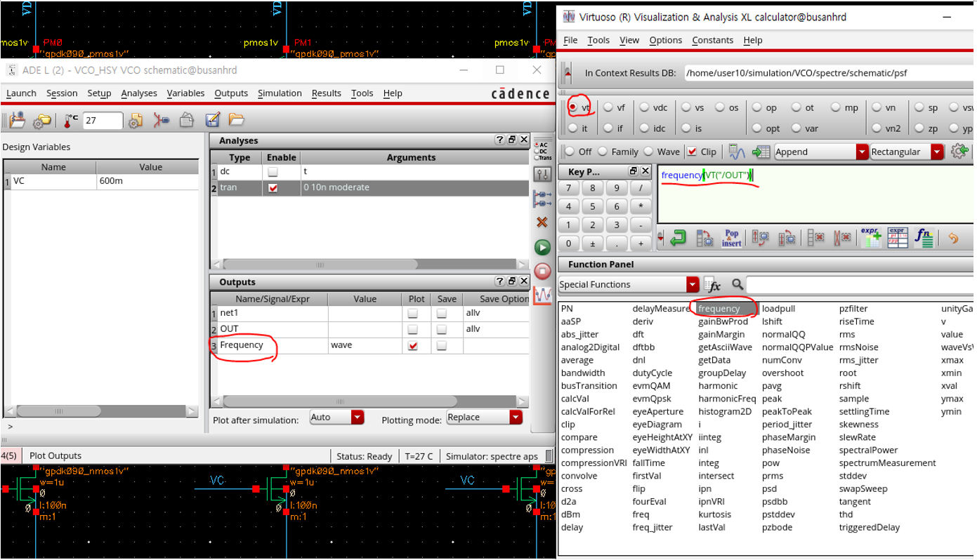Click the keypad 7 button
Image resolution: width=977 pixels, height=560 pixels.
click(568, 188)
